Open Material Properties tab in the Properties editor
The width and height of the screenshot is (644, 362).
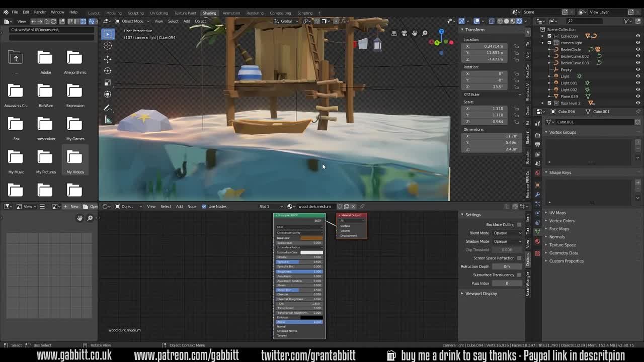coord(537,241)
